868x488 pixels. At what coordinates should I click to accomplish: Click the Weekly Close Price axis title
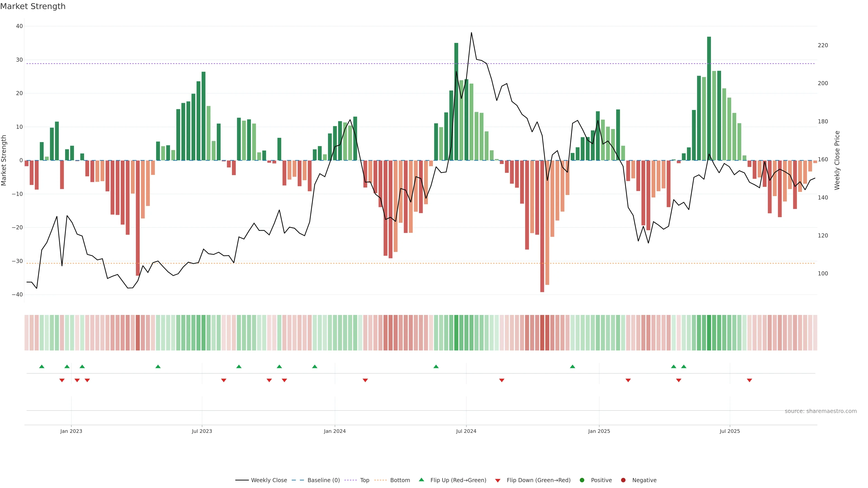tap(837, 160)
